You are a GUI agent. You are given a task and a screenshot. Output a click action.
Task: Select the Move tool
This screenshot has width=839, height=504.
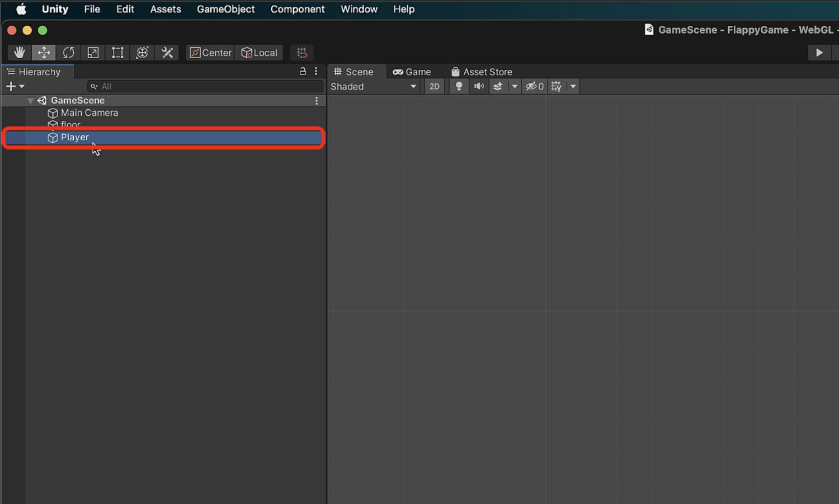(x=44, y=53)
